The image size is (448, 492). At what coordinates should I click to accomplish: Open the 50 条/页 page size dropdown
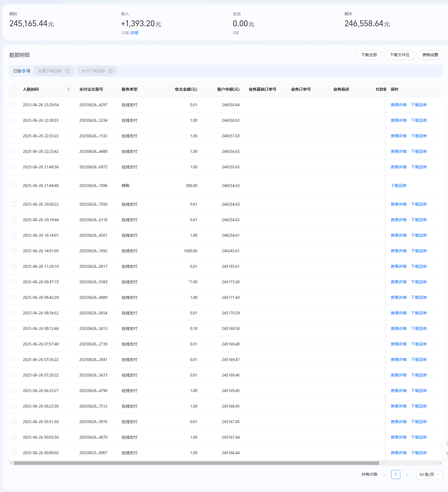pyautogui.click(x=429, y=474)
